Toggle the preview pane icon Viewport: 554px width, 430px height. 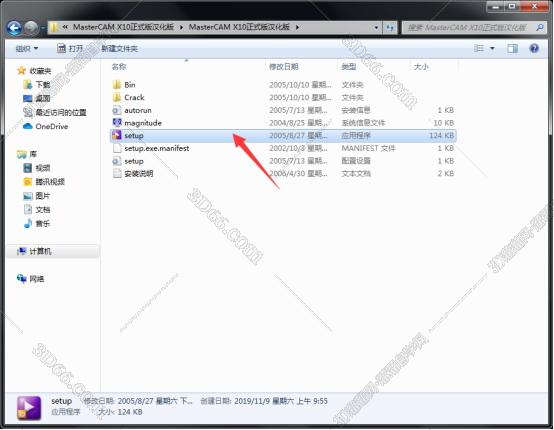coord(512,48)
